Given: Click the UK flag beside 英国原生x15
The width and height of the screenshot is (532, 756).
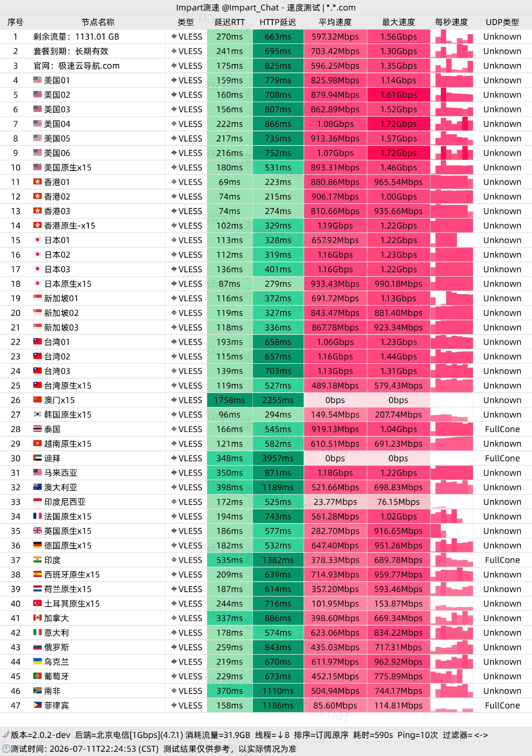Looking at the screenshot, I should (x=37, y=530).
